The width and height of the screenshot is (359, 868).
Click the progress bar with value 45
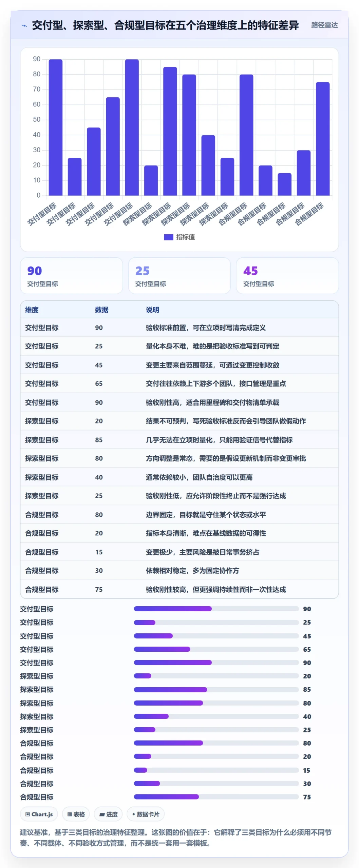pos(216,636)
